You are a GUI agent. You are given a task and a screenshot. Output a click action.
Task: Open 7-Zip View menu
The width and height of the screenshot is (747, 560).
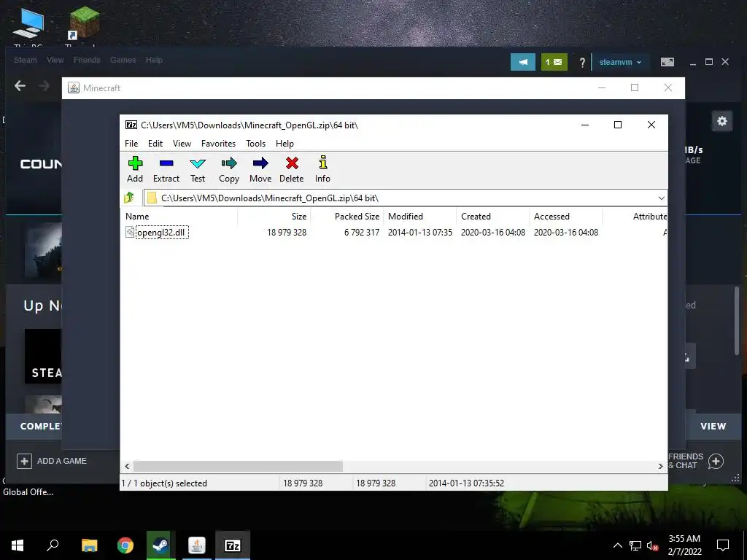(182, 144)
